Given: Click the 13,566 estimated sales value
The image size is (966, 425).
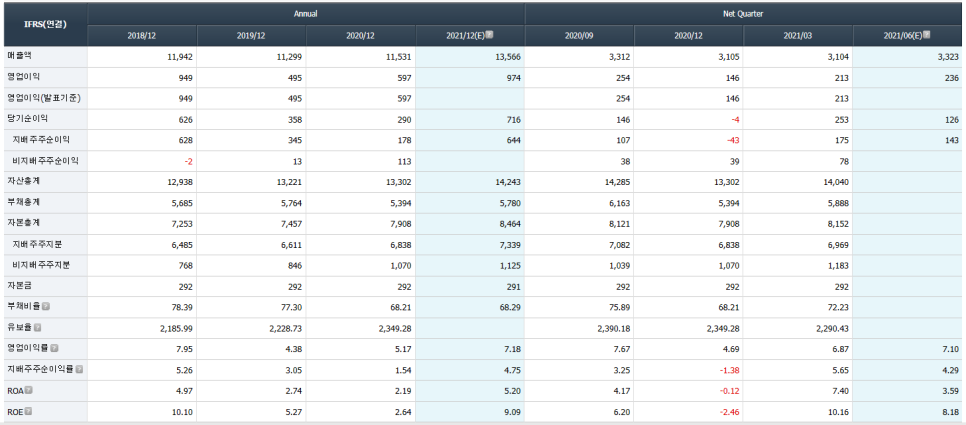Looking at the screenshot, I should click(508, 57).
